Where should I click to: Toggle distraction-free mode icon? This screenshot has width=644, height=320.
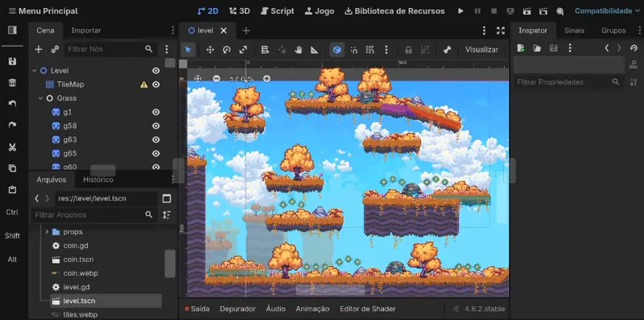point(500,31)
